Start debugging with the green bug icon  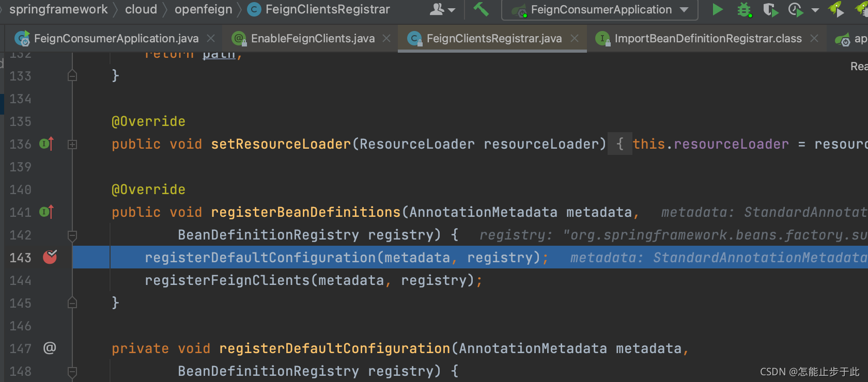pyautogui.click(x=744, y=9)
